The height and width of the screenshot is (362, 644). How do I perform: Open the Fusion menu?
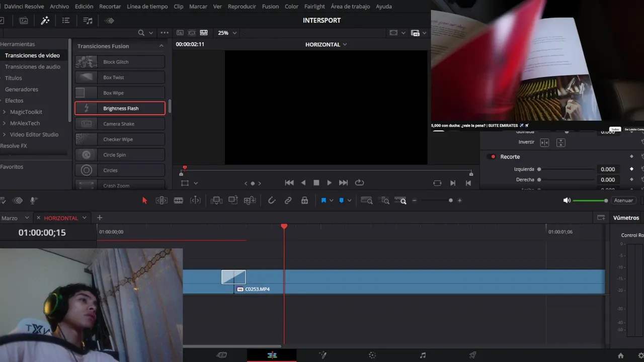(270, 7)
